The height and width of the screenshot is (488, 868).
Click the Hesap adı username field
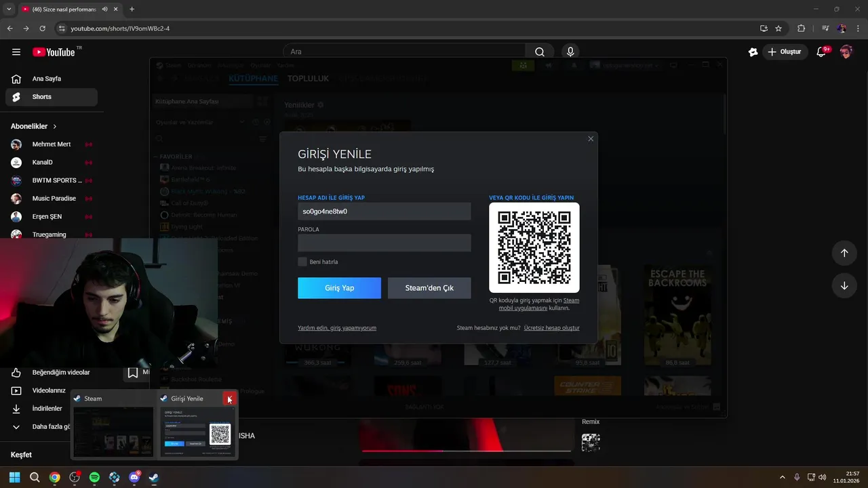coord(384,211)
